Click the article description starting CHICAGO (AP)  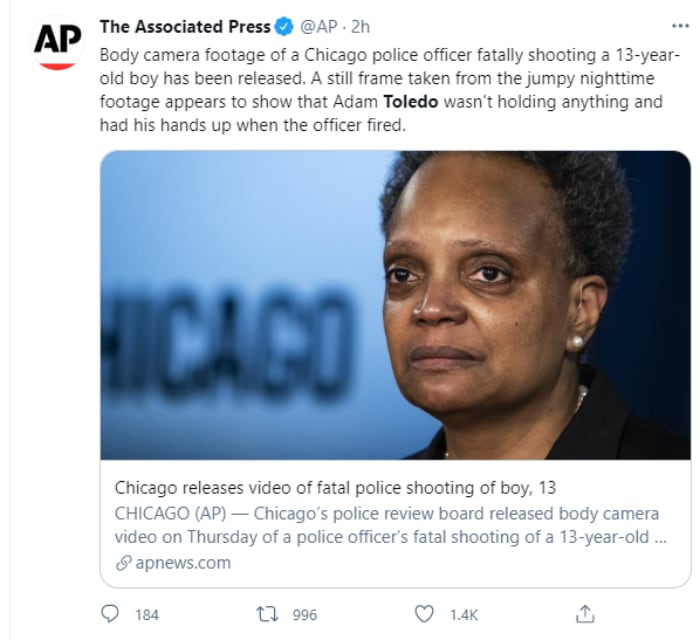[391, 525]
